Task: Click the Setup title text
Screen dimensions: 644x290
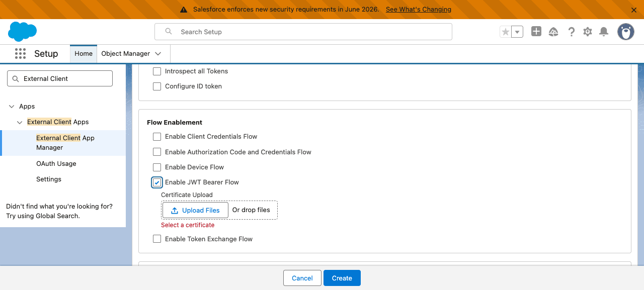Action: click(x=46, y=54)
